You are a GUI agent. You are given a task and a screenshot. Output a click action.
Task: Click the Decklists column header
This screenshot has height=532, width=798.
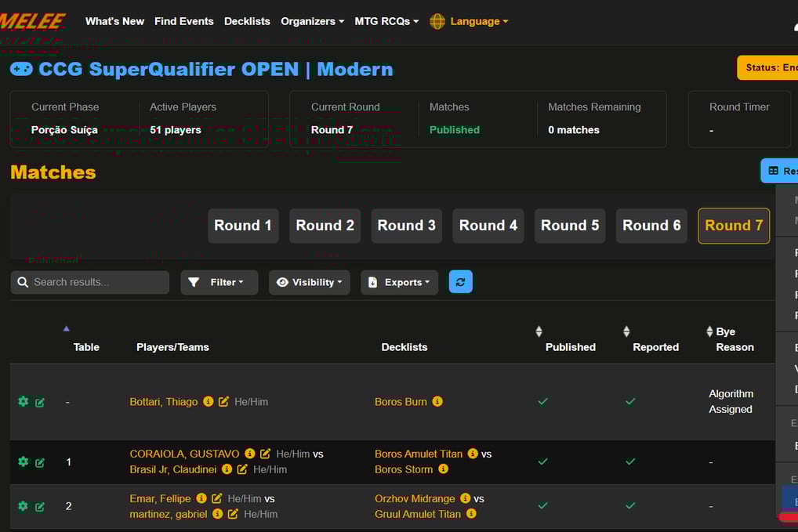pyautogui.click(x=404, y=347)
